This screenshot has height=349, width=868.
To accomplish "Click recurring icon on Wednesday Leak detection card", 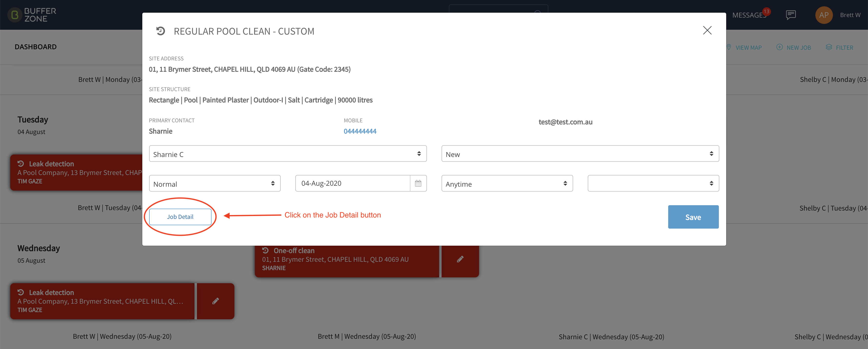I will click(21, 292).
